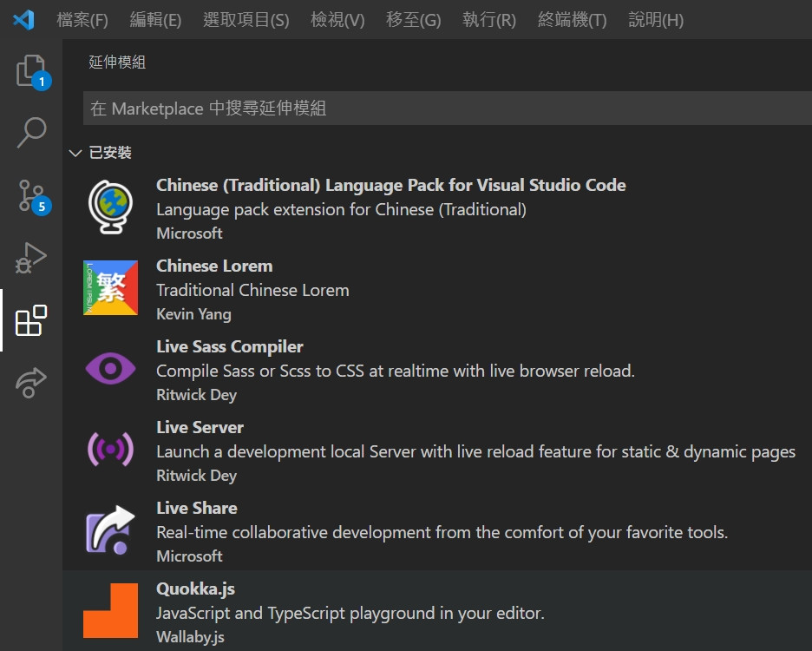Image resolution: width=812 pixels, height=651 pixels.
Task: Open the 檢視(V) menu
Action: [337, 20]
